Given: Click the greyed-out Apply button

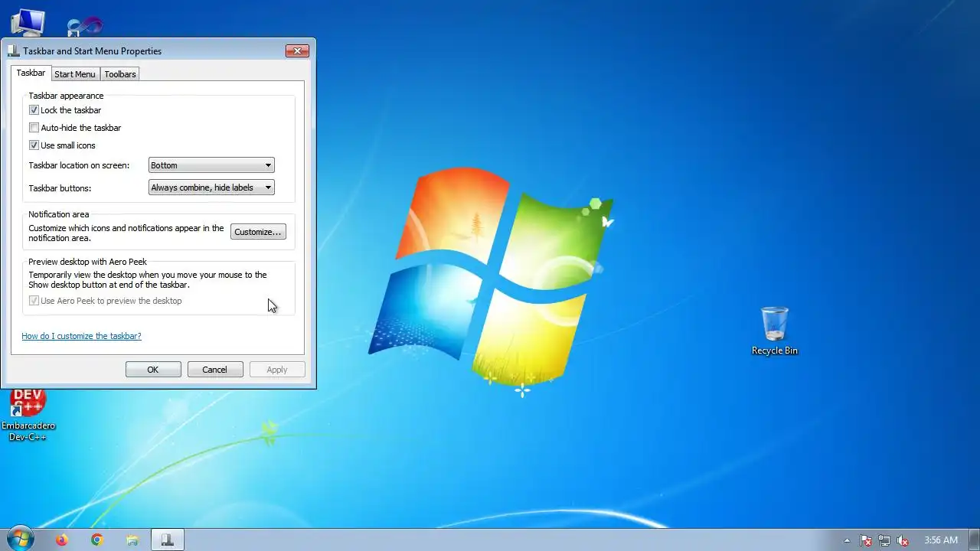Looking at the screenshot, I should [277, 370].
